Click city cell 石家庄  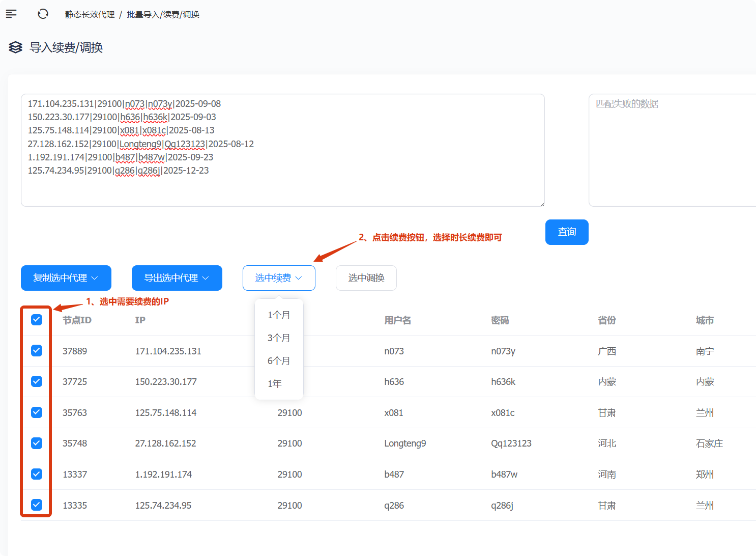point(710,443)
